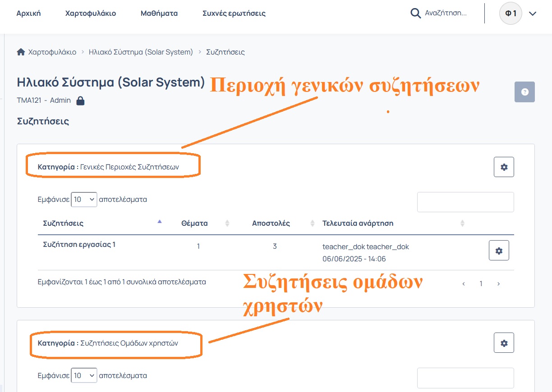Sort table by Θέματα column
552x392 pixels.
click(x=194, y=223)
